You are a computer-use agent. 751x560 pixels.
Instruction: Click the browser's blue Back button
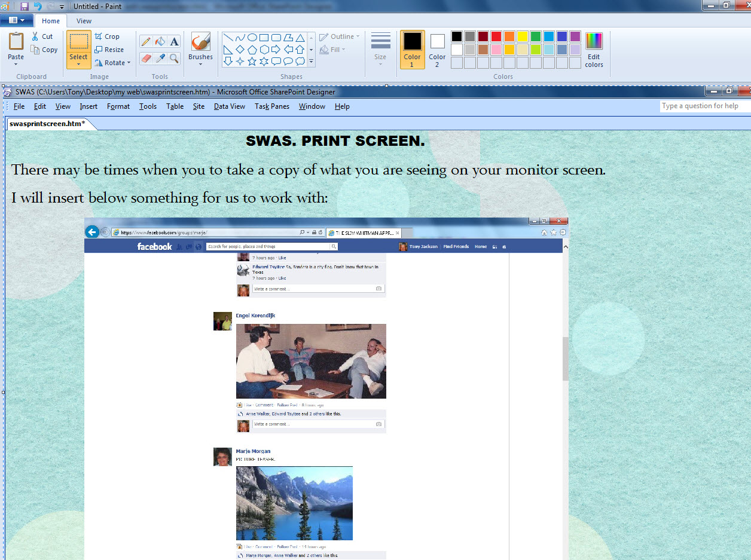(92, 232)
